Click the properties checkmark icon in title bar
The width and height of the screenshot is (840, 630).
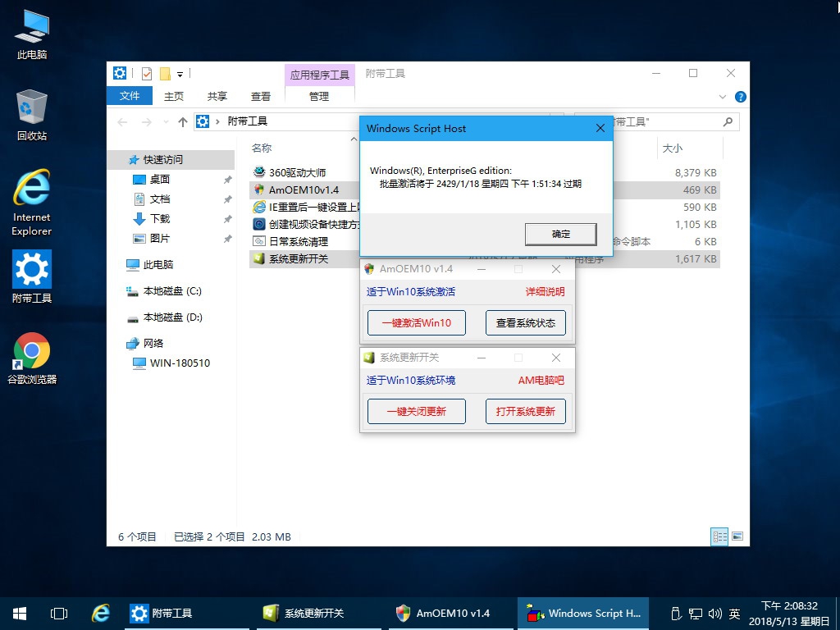click(x=146, y=73)
